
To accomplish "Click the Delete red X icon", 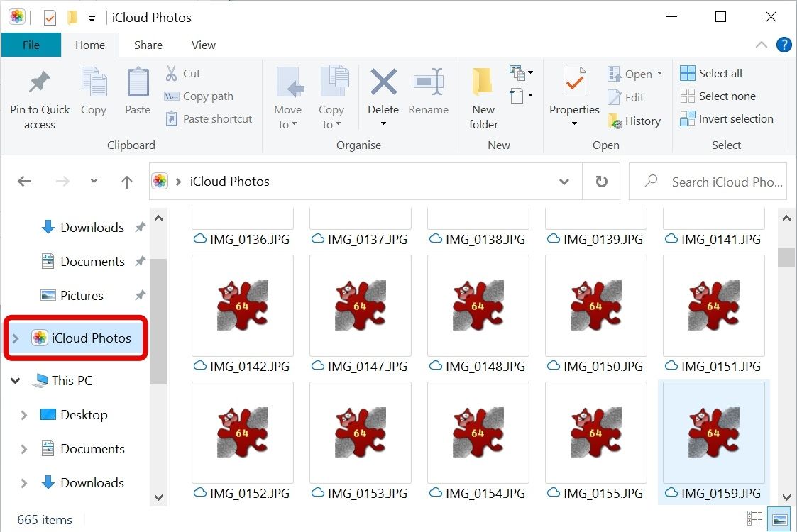I will (x=384, y=82).
